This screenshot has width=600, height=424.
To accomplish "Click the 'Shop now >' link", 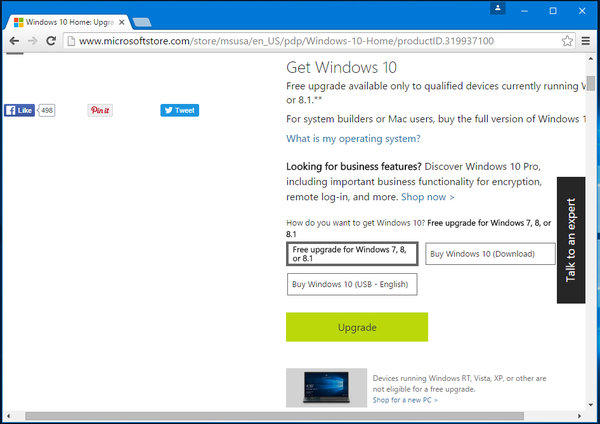I will point(427,197).
